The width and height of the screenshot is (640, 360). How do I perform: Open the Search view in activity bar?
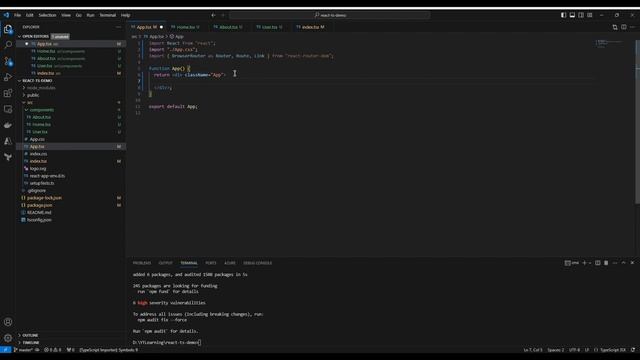(8, 45)
